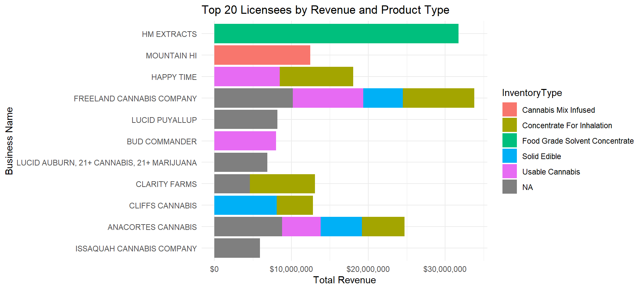Select the gray LUCID PUYALLUP bar
644x290 pixels.
pos(246,119)
